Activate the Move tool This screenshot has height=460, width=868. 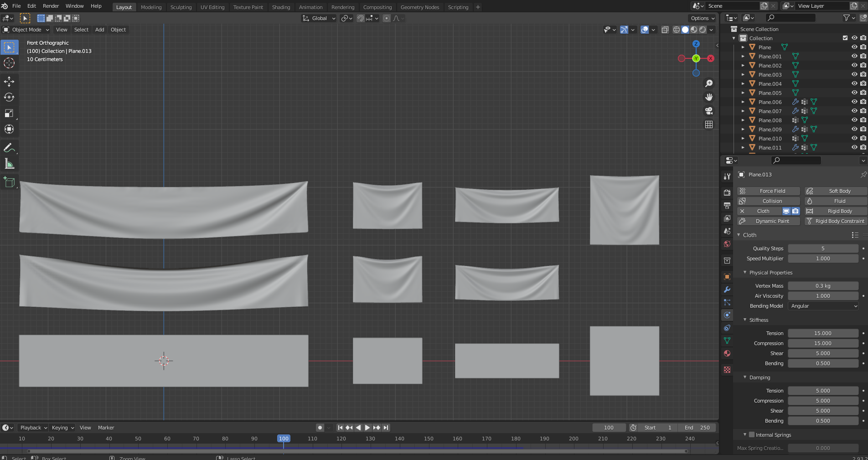(9, 81)
